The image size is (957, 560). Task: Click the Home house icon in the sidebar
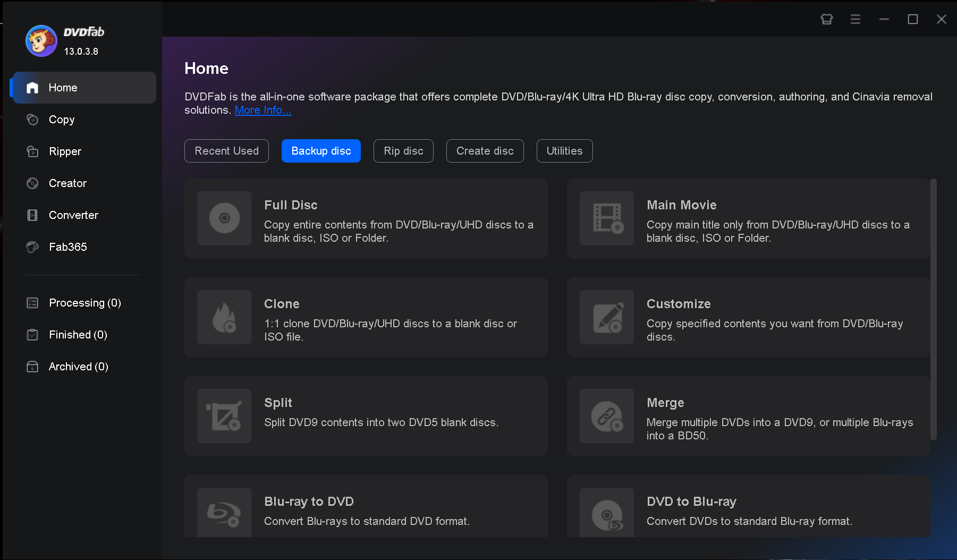[x=32, y=88]
